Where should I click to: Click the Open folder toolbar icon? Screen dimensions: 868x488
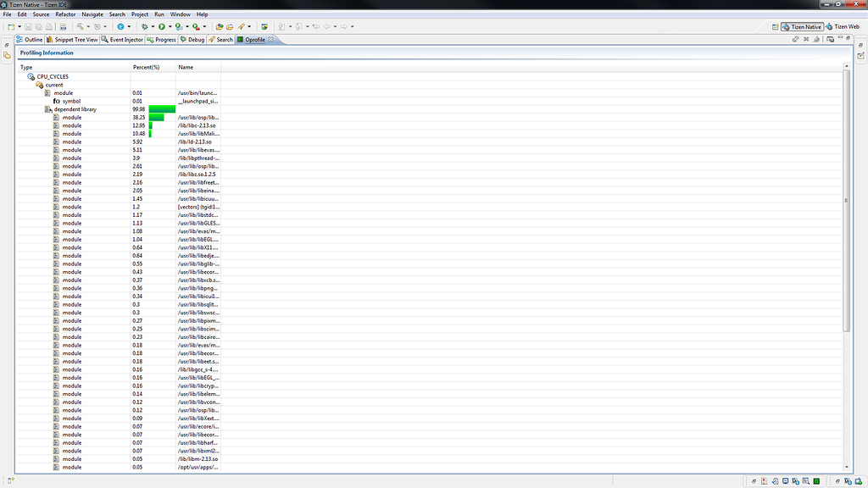(230, 26)
